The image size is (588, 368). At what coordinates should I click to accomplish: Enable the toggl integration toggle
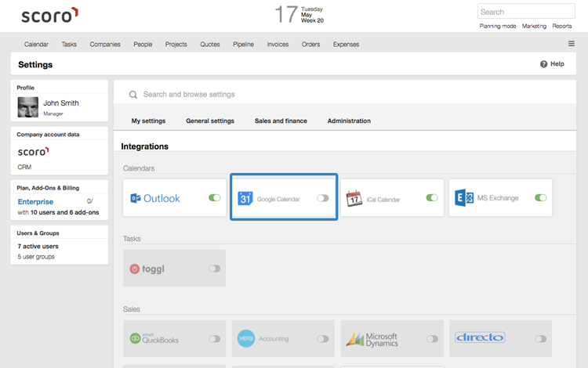pos(215,269)
